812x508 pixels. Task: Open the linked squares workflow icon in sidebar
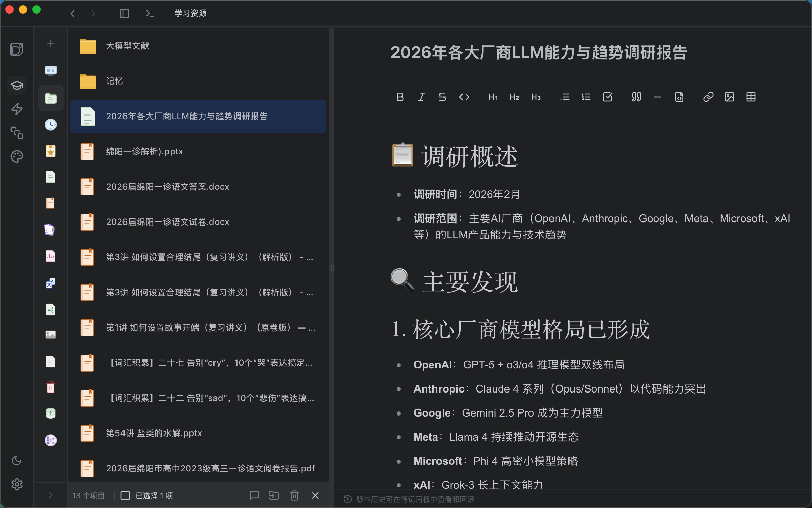tap(17, 133)
